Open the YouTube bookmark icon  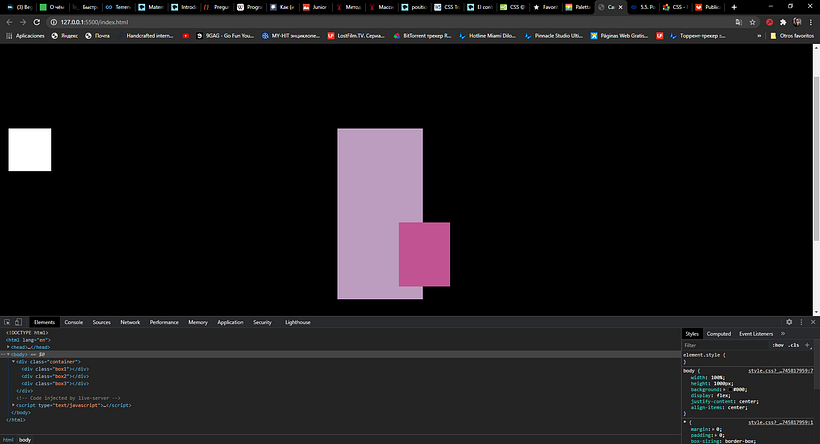coord(186,36)
